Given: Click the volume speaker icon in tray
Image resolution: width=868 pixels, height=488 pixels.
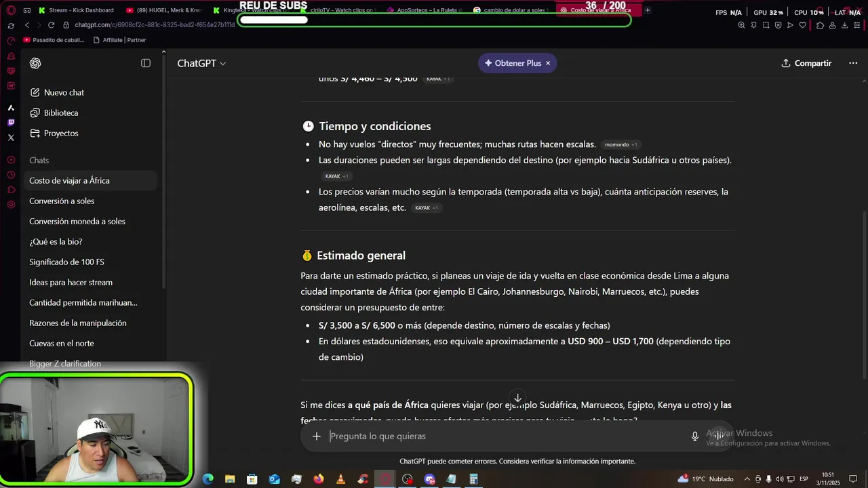Looking at the screenshot, I should (x=780, y=479).
